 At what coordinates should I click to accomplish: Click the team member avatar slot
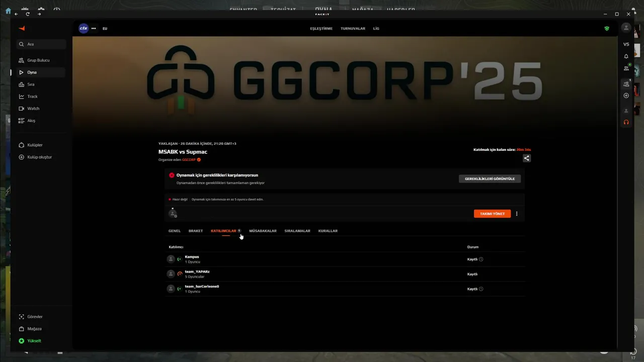173,214
